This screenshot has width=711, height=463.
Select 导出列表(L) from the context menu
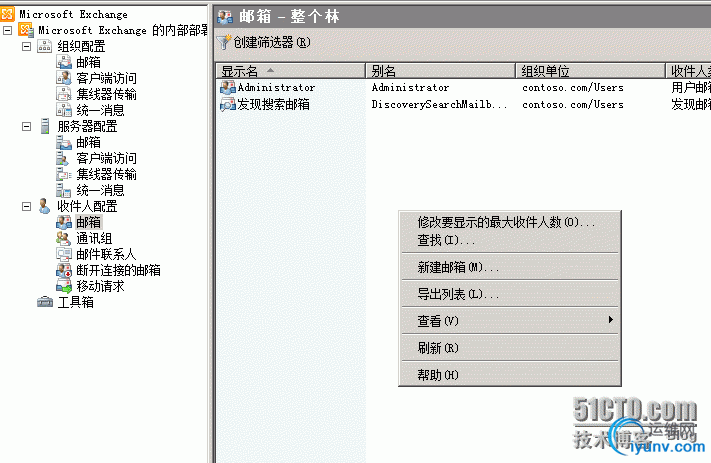click(510, 294)
